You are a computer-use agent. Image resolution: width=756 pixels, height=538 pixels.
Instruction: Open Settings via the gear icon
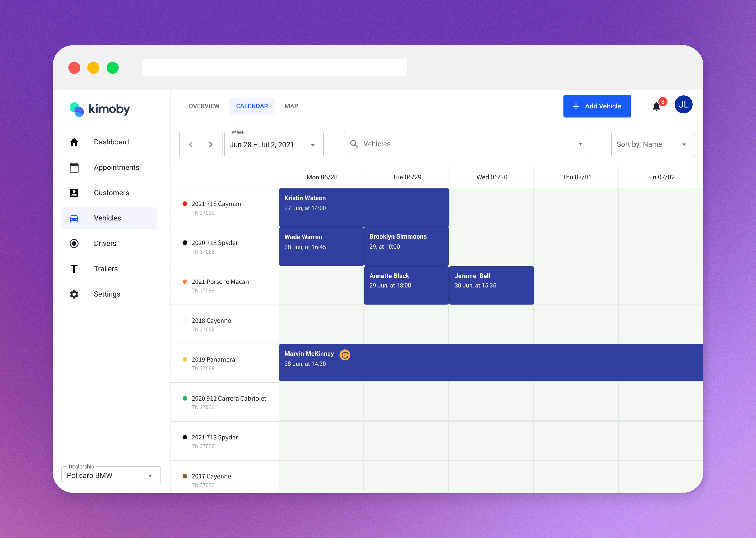(74, 294)
